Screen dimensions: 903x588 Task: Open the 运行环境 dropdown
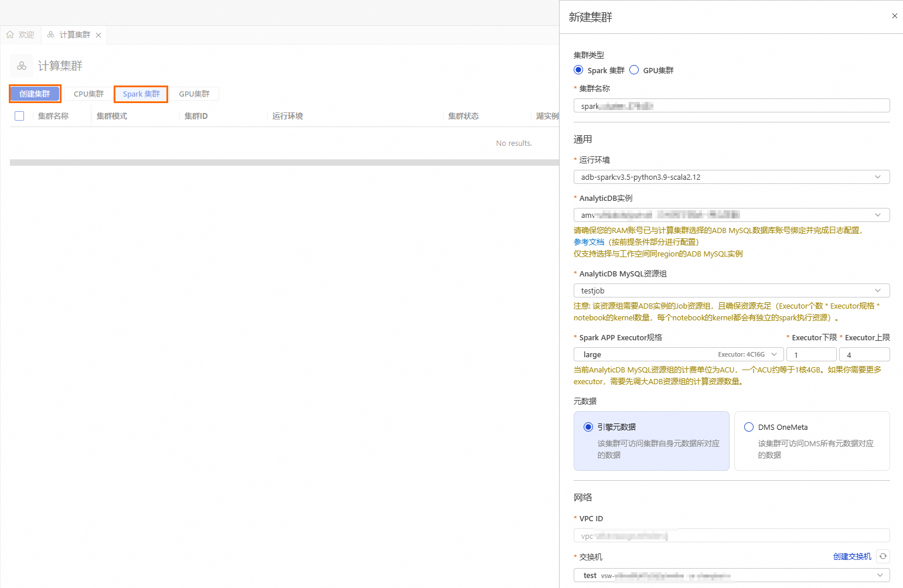point(731,177)
